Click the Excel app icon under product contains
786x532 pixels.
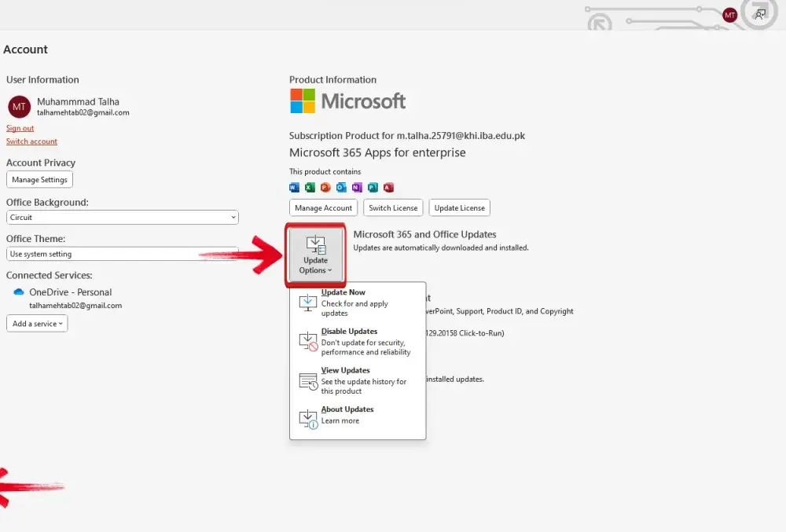[x=310, y=187]
